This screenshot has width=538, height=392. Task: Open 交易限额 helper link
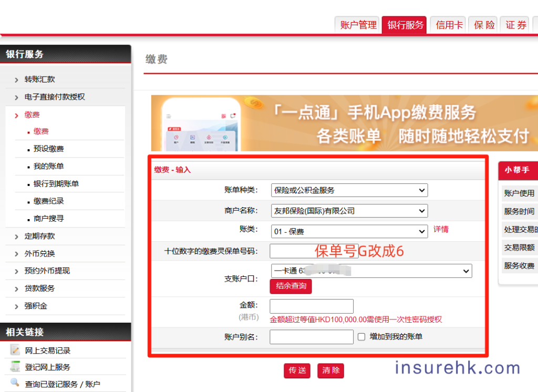click(x=519, y=247)
